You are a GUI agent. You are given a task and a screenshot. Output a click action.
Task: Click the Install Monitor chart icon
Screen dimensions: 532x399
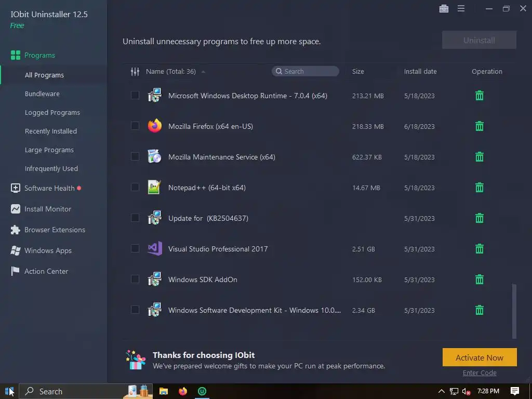coord(16,209)
